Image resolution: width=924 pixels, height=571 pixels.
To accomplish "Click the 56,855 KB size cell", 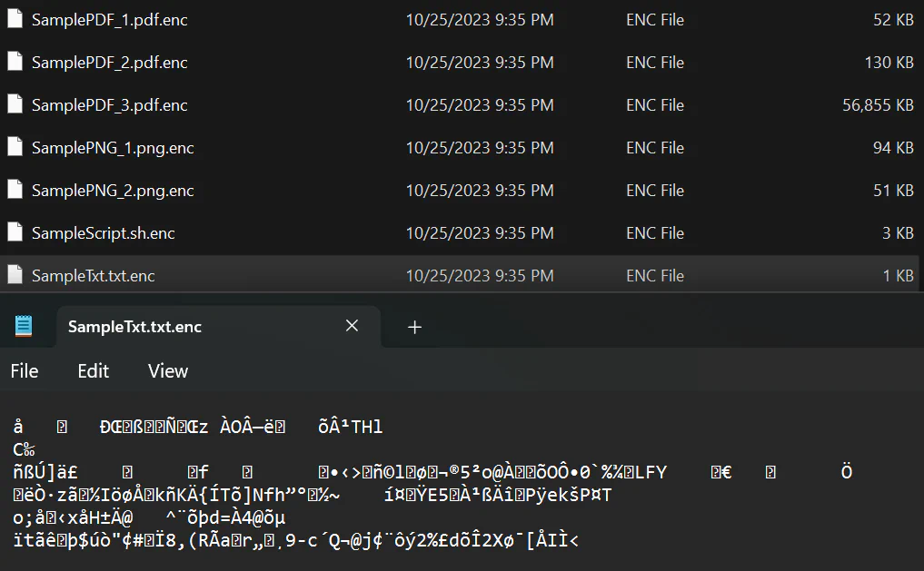I will 878,105.
